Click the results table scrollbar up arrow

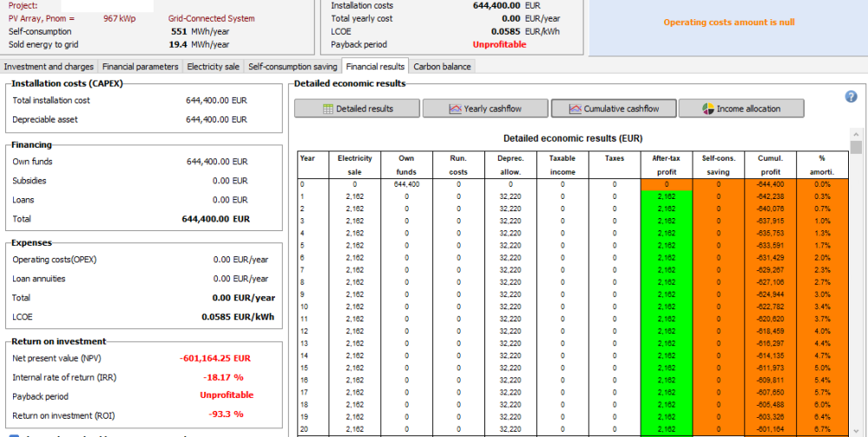pyautogui.click(x=856, y=135)
